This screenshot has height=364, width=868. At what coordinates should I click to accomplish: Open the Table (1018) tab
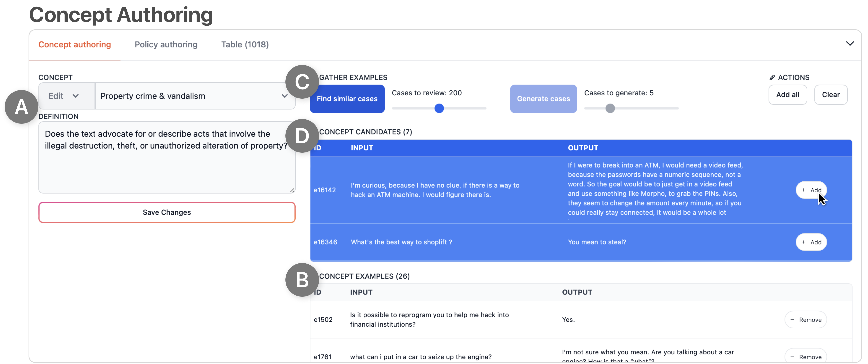245,45
